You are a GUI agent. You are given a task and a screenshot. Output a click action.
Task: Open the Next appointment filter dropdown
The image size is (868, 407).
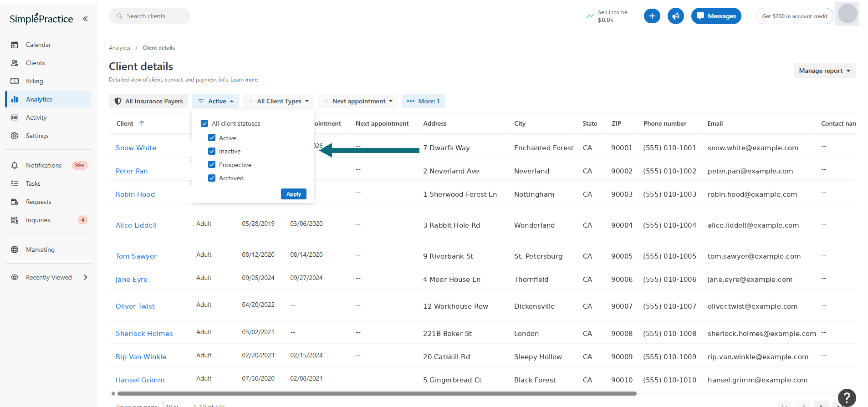[358, 101]
